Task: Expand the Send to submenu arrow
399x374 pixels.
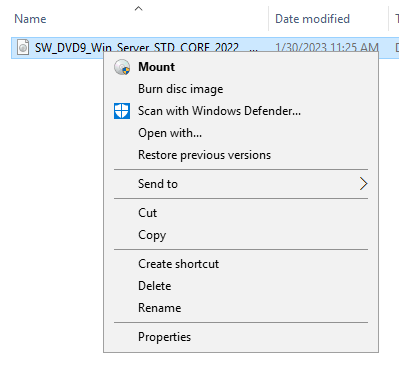Action: pyautogui.click(x=363, y=184)
